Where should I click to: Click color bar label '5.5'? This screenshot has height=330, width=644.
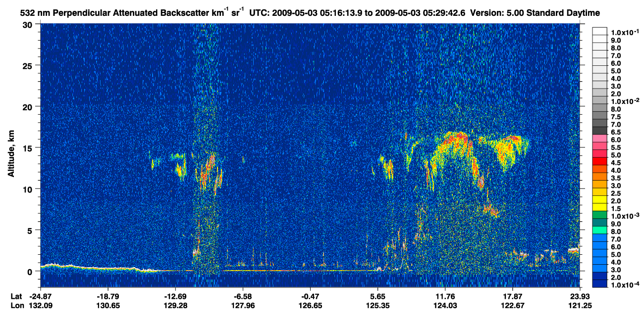[616, 147]
